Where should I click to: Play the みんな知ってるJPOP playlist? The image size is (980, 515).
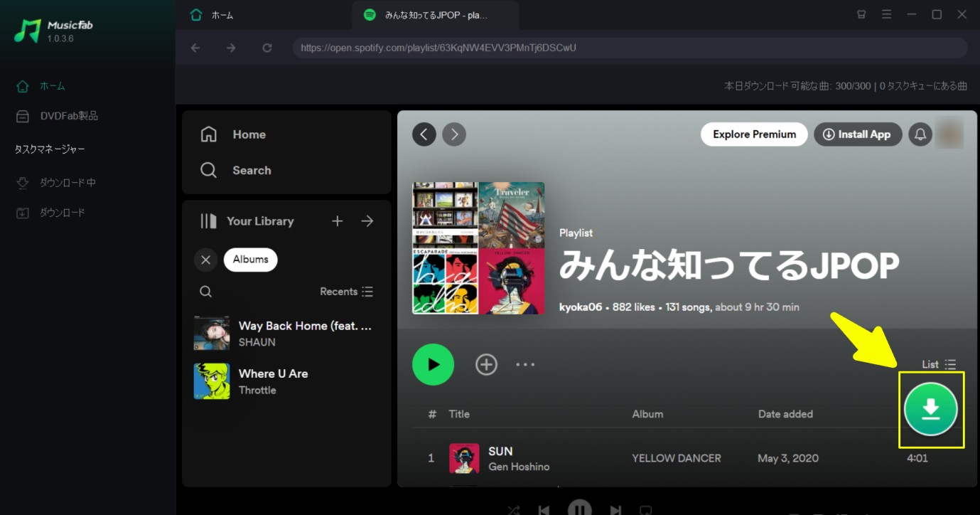[433, 364]
